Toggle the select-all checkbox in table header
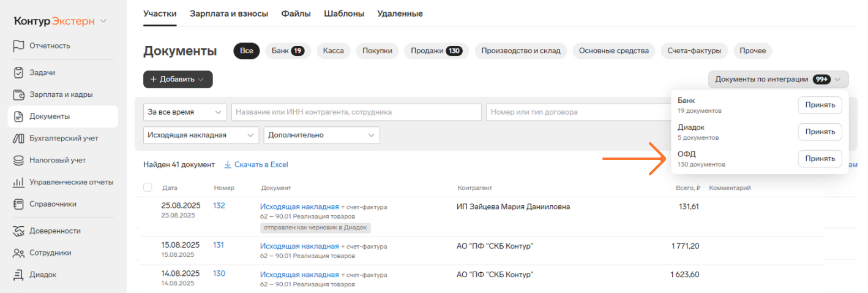Viewport: 868px width, 293px height. click(x=148, y=188)
